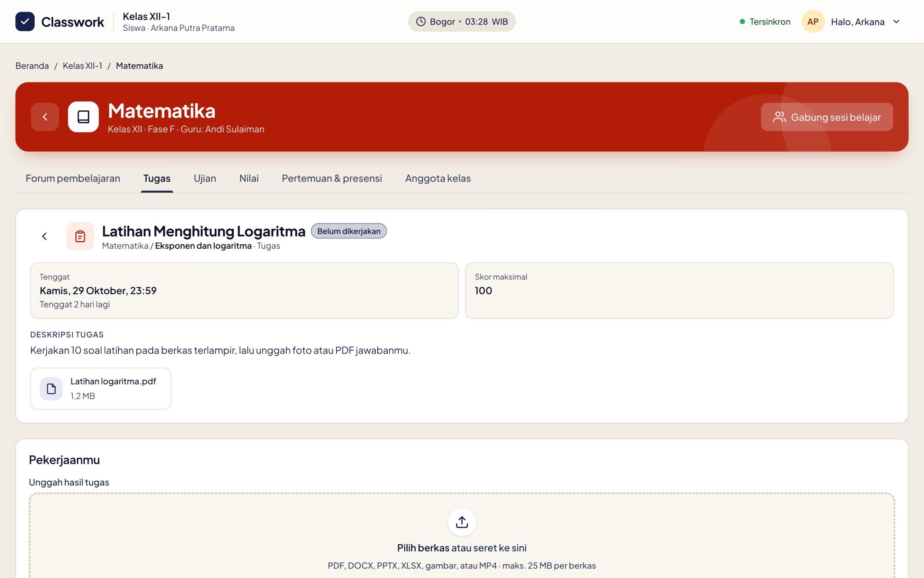Click the Pekerjaanmu section heading

64,460
